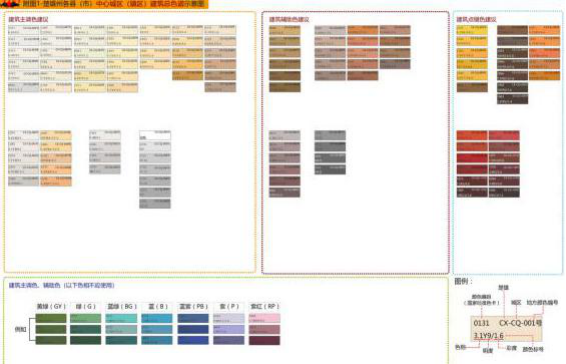Pick the dark maroon swatch under 紫红 (RP)
The width and height of the screenshot is (566, 364).
(x=264, y=340)
